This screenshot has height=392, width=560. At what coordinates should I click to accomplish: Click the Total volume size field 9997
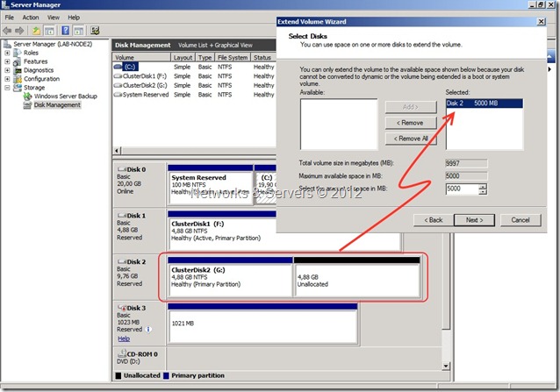(x=466, y=163)
